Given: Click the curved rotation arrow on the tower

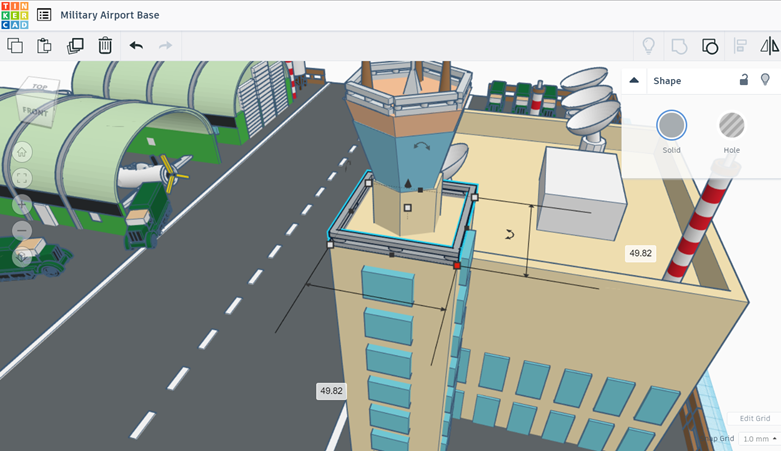Looking at the screenshot, I should [x=422, y=146].
